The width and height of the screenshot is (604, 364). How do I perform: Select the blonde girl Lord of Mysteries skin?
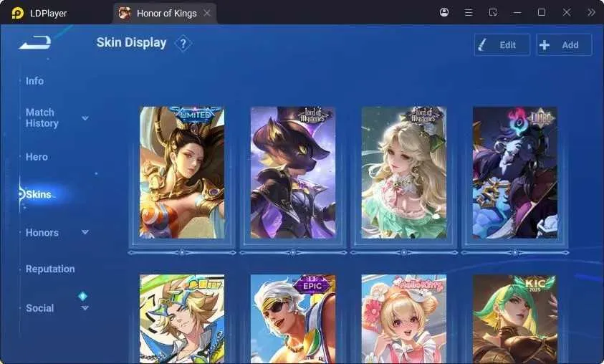[403, 173]
